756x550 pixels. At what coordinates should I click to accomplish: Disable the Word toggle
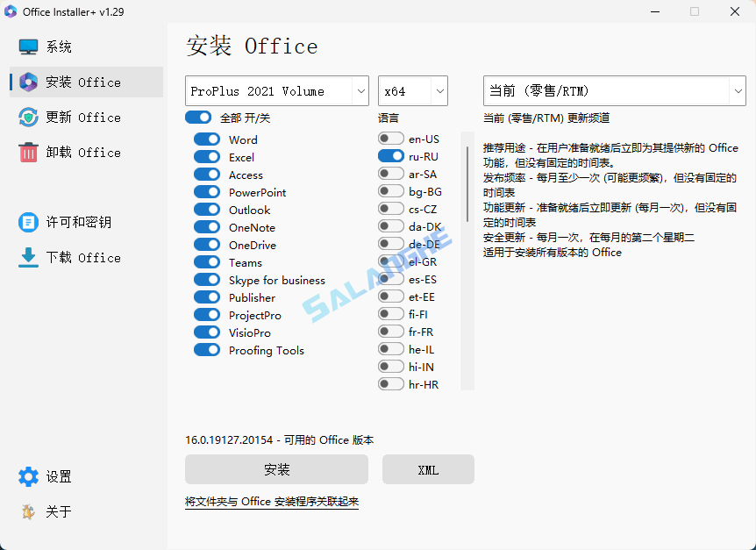pos(207,139)
